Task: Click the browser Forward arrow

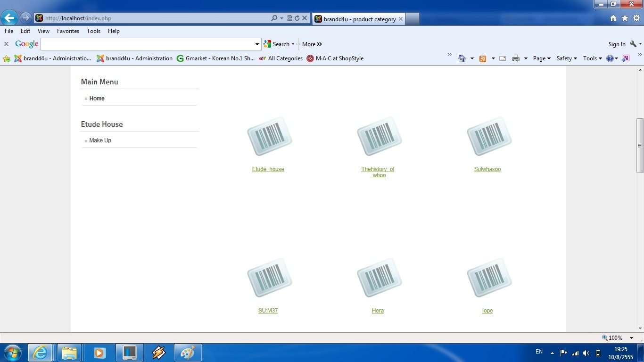Action: [26, 18]
